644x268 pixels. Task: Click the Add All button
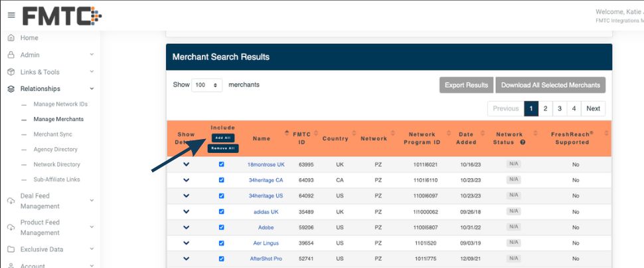[222, 138]
